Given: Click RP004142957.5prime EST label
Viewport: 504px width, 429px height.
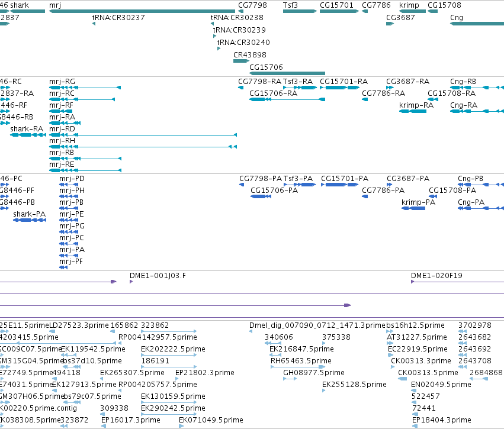Looking at the screenshot, I should coord(158,337).
